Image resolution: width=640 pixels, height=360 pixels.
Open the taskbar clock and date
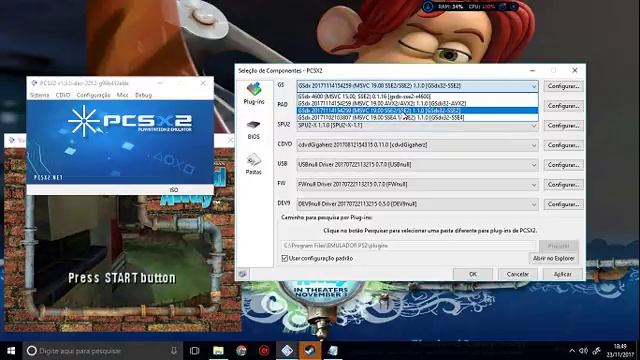click(x=620, y=351)
